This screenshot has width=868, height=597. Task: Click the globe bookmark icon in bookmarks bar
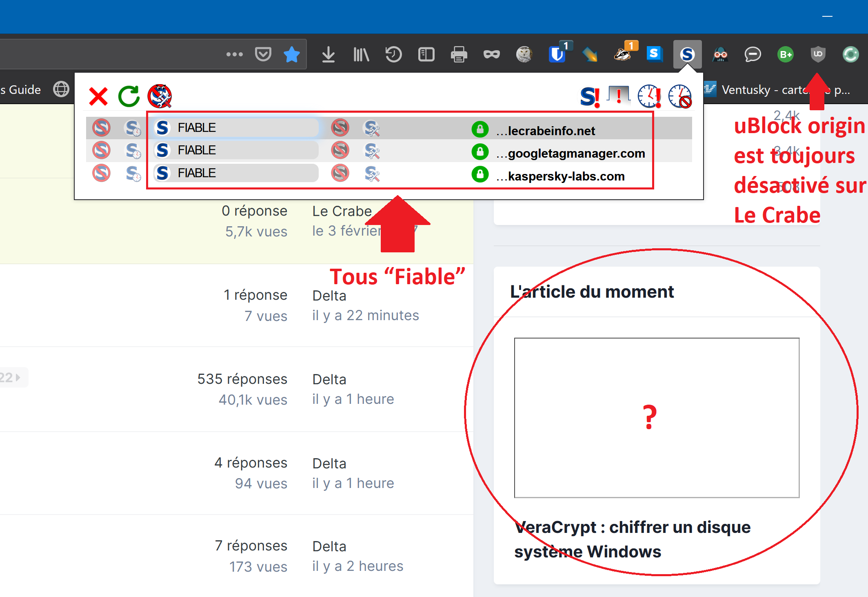(x=61, y=89)
